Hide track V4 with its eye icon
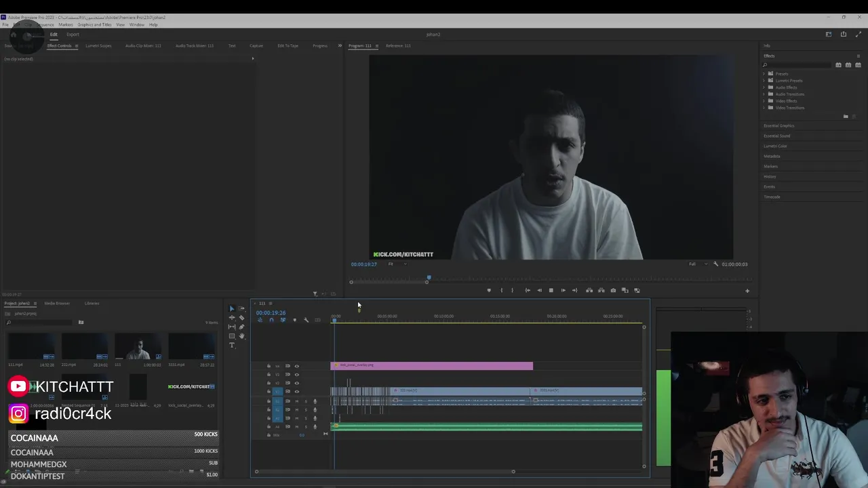Screen dimensions: 868x488 click(296, 366)
